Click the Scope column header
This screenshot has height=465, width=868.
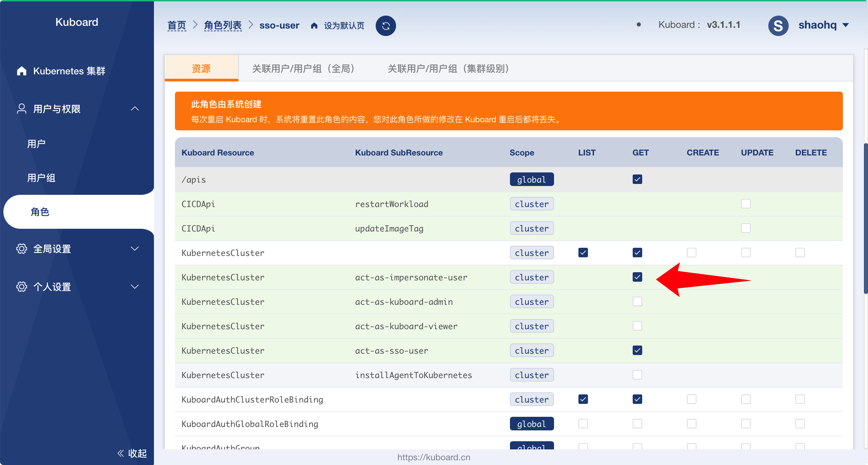pos(522,153)
